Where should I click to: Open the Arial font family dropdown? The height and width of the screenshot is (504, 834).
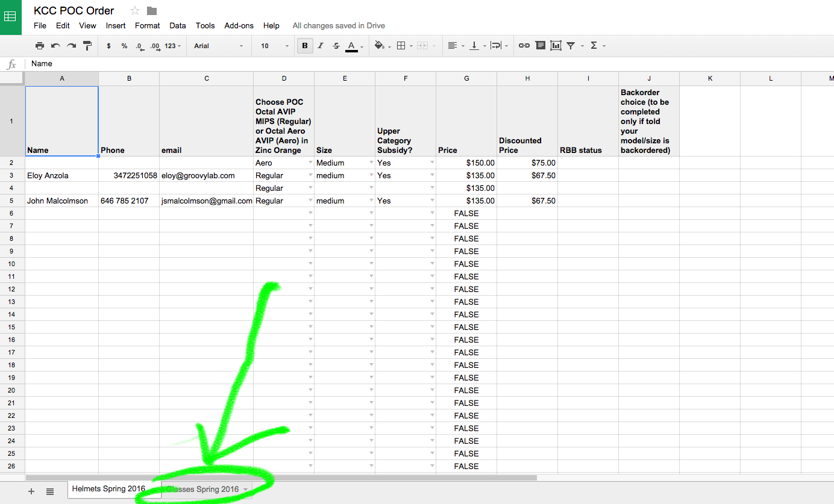pos(219,46)
